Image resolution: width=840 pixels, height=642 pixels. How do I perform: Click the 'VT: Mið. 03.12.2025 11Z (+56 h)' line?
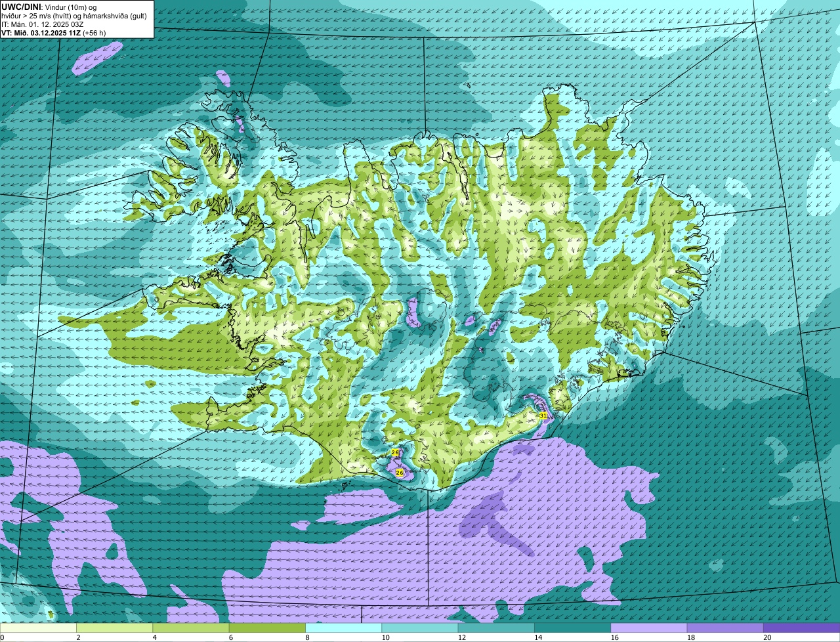pos(54,32)
